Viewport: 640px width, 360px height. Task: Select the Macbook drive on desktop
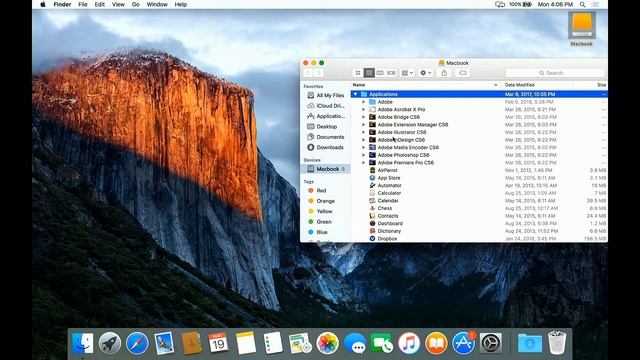click(x=582, y=29)
